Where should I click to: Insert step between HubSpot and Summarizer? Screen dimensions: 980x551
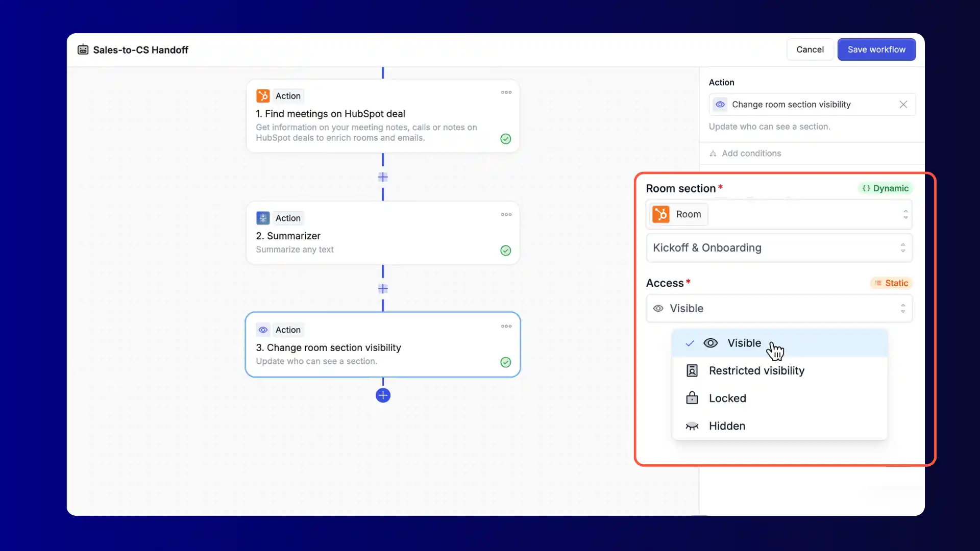click(x=383, y=177)
